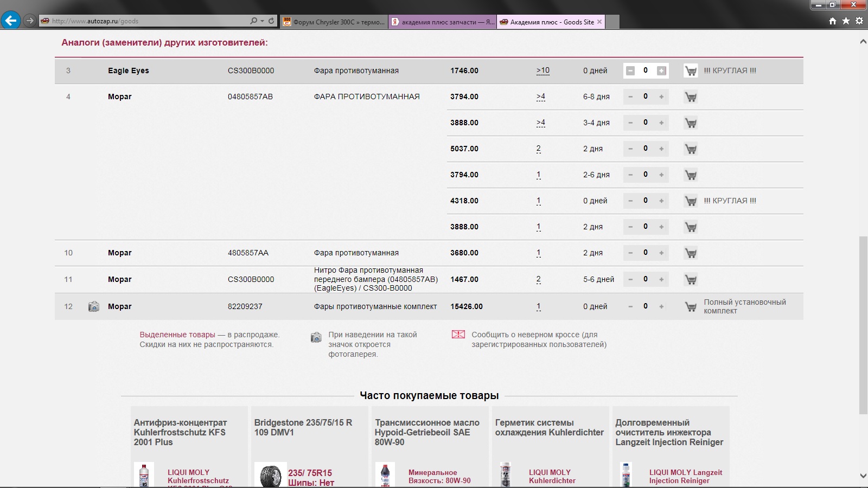Add Mopar CS300B0000 1467.00 to cart

click(691, 280)
